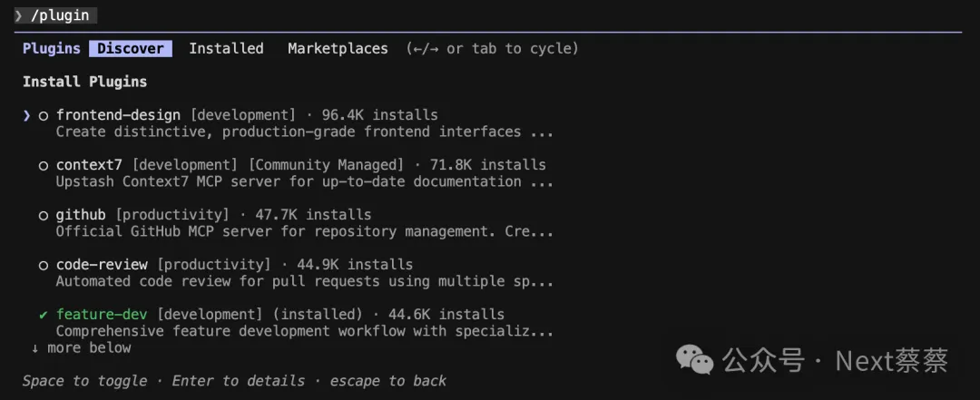This screenshot has width=980, height=400.
Task: Click the Install Plugins heading
Action: coord(84,82)
